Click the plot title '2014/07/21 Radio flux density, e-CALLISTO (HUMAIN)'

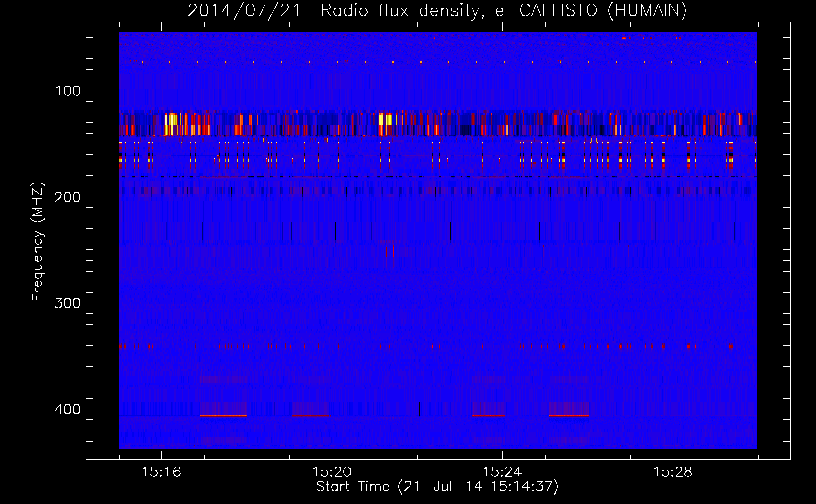pyautogui.click(x=437, y=10)
